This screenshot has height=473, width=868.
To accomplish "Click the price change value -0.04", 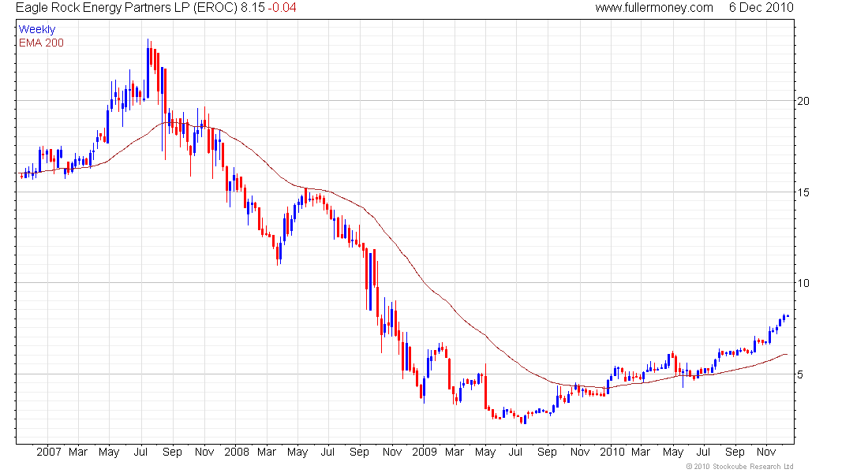I will pos(282,8).
